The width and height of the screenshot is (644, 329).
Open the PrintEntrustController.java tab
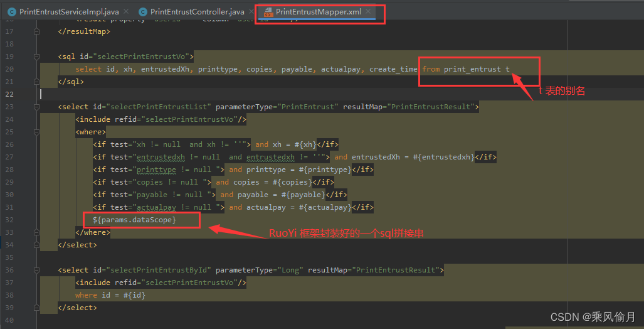pyautogui.click(x=197, y=12)
